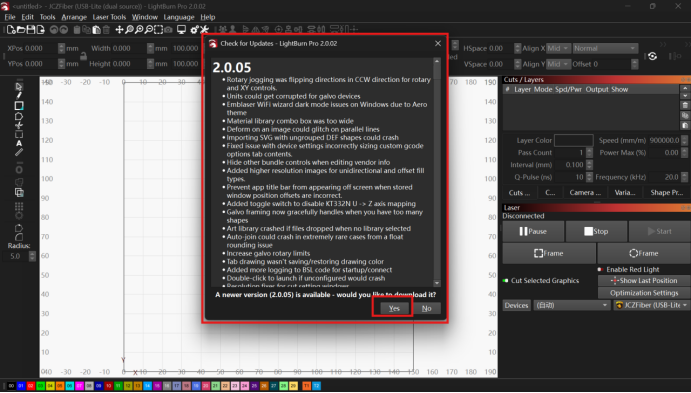Image resolution: width=691 pixels, height=393 pixels.
Task: Pick the orange T1 tool layer swatch
Action: 306,386
